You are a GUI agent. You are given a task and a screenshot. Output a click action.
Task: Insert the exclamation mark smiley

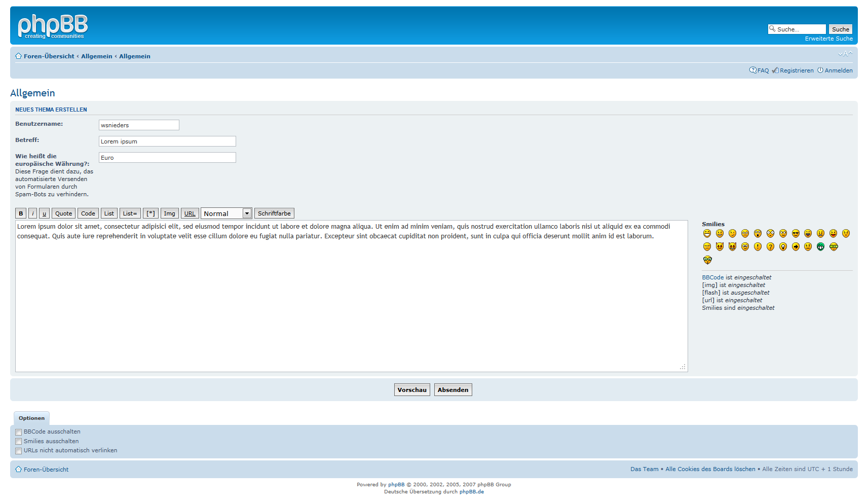[x=758, y=247]
